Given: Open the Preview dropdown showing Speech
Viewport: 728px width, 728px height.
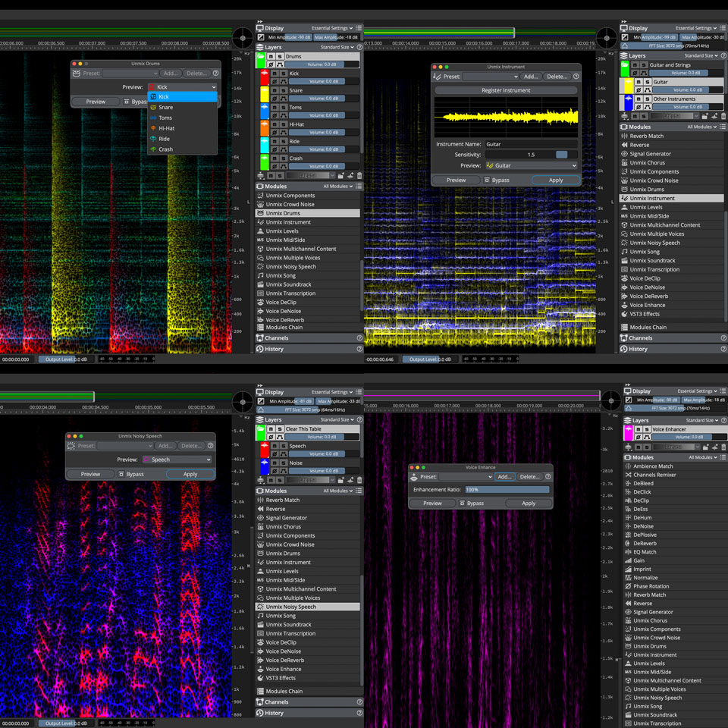Looking at the screenshot, I should [x=177, y=460].
